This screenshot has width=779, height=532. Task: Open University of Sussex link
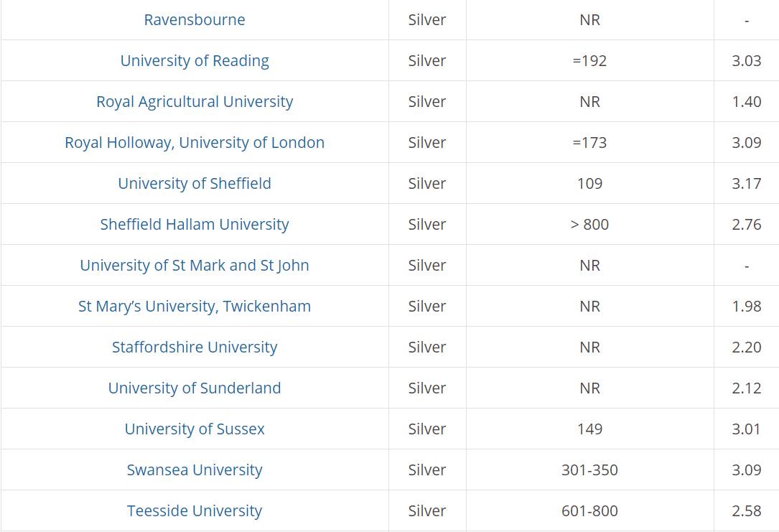195,429
